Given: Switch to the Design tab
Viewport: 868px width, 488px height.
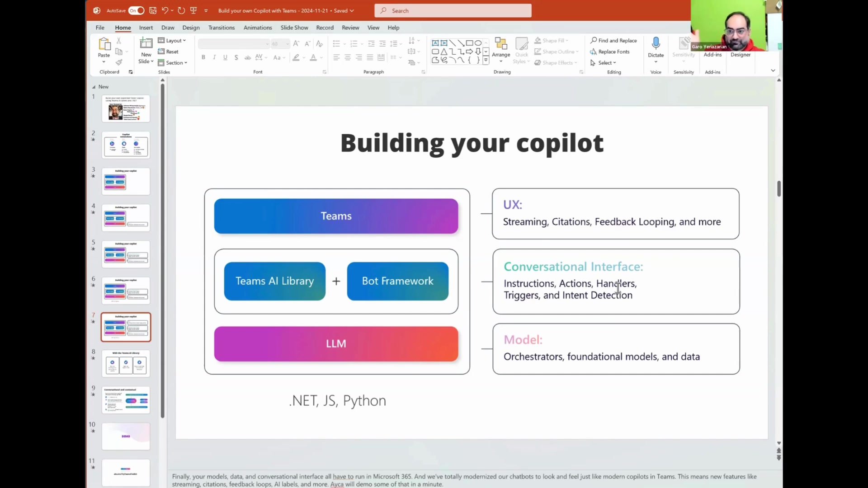Looking at the screenshot, I should tap(191, 28).
